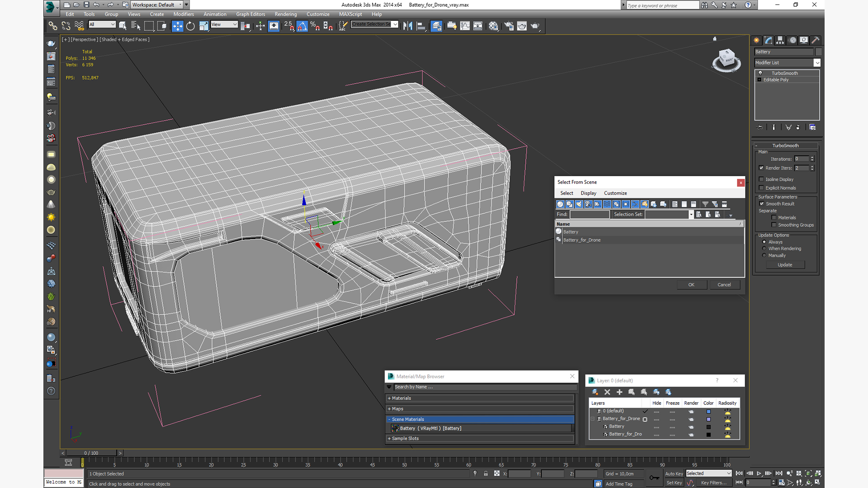Open the Graph Editors menu
The width and height of the screenshot is (868, 488).
(250, 14)
